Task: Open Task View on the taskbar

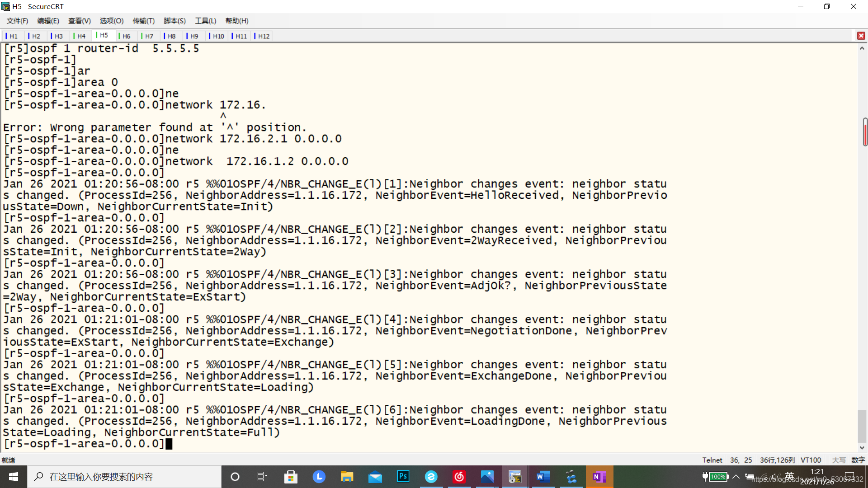Action: 262,477
